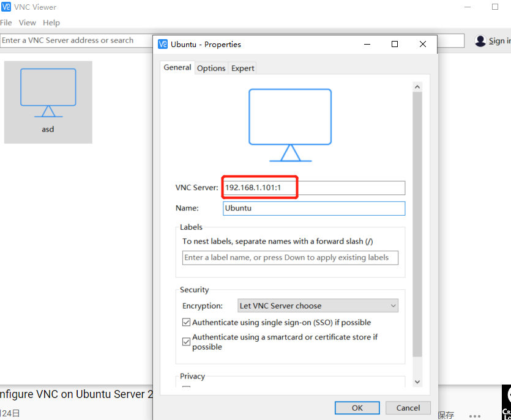Click the Labels group heading
511x420 pixels.
[x=191, y=227]
